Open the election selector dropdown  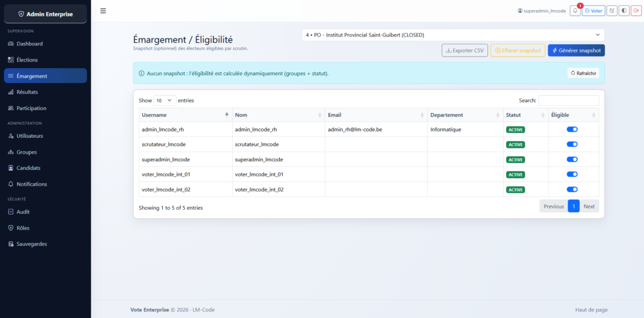tap(453, 35)
